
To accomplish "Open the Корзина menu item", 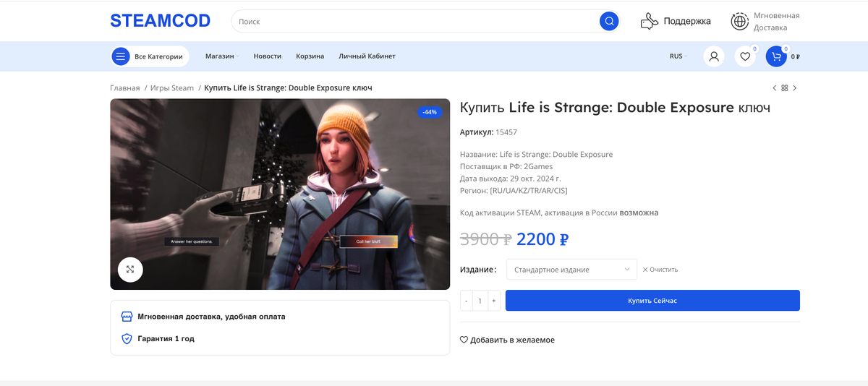I will [x=310, y=56].
